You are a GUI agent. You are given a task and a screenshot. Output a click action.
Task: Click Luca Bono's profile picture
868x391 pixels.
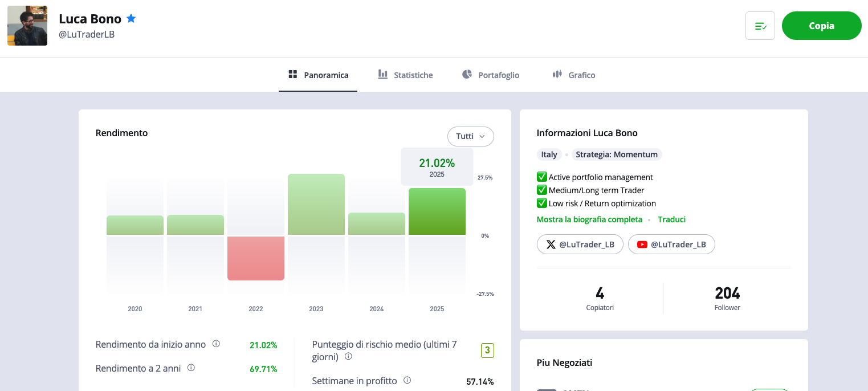27,26
